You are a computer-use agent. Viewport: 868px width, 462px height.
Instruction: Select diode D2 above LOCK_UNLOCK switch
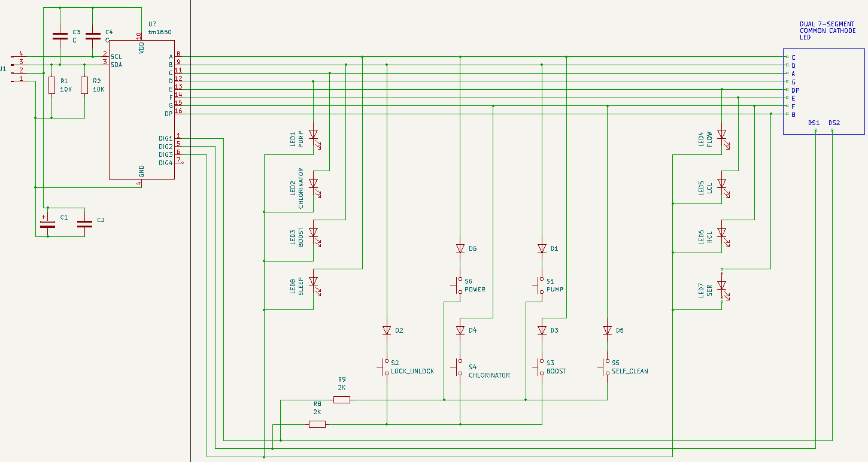(387, 330)
